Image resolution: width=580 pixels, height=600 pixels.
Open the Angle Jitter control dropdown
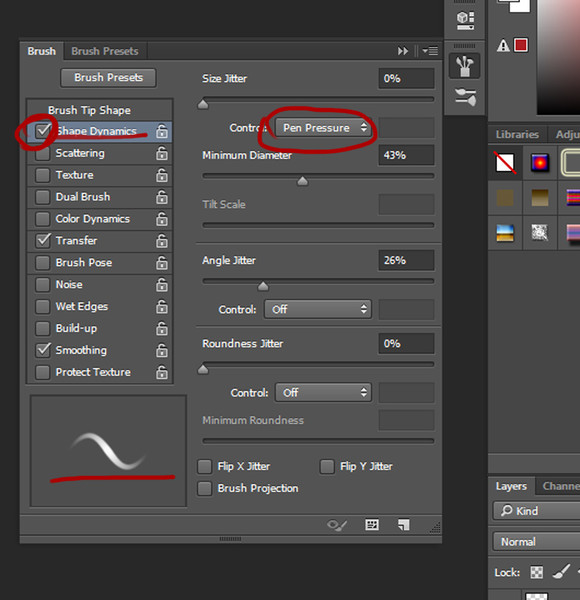point(318,309)
